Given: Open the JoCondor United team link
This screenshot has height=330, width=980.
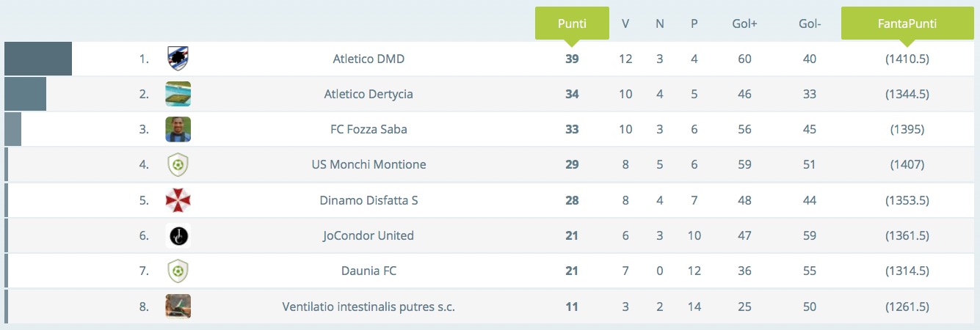Looking at the screenshot, I should click(369, 235).
